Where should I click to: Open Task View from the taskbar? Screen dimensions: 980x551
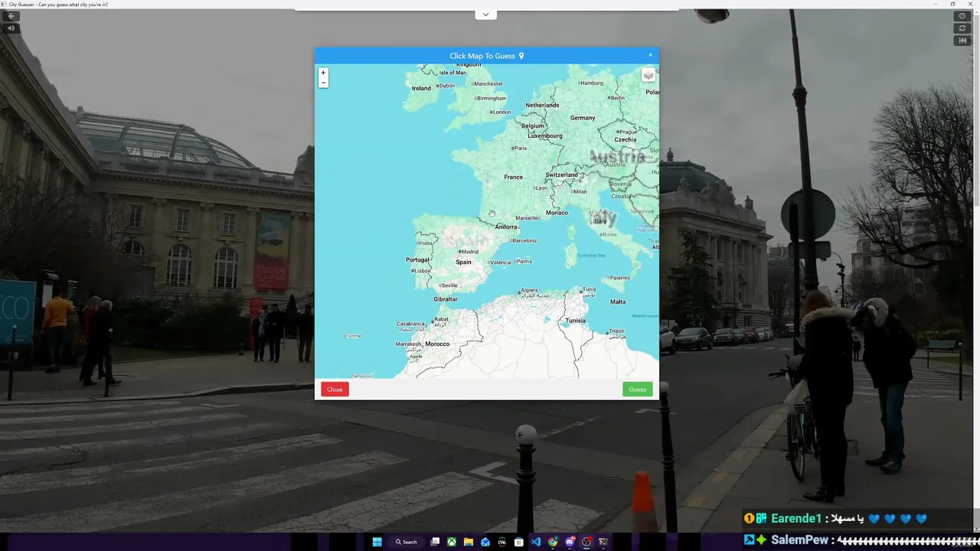pos(435,542)
